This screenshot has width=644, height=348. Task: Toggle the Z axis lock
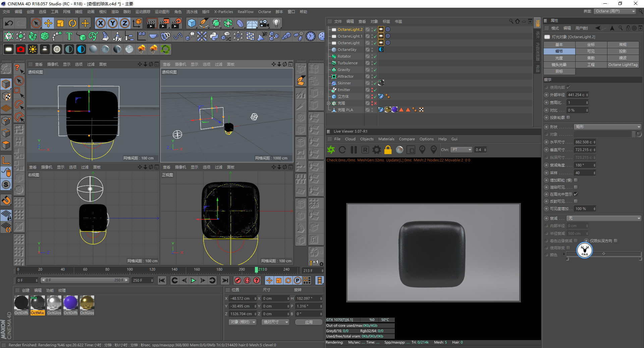(x=125, y=23)
